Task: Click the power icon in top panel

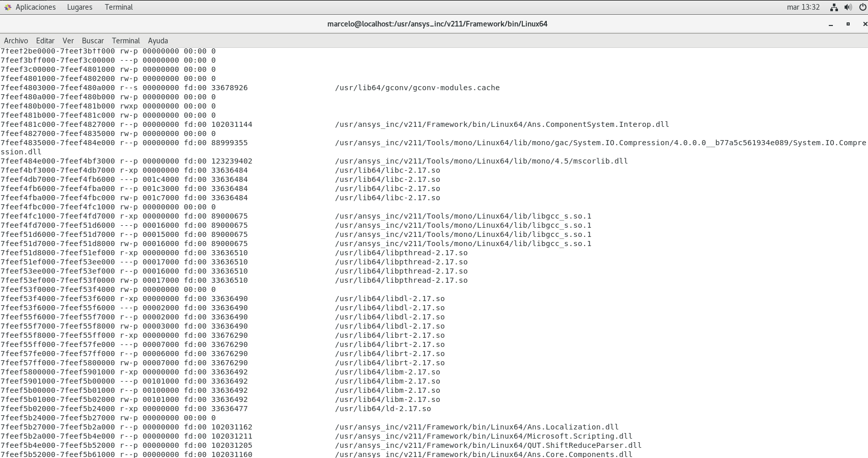Action: 863,7
